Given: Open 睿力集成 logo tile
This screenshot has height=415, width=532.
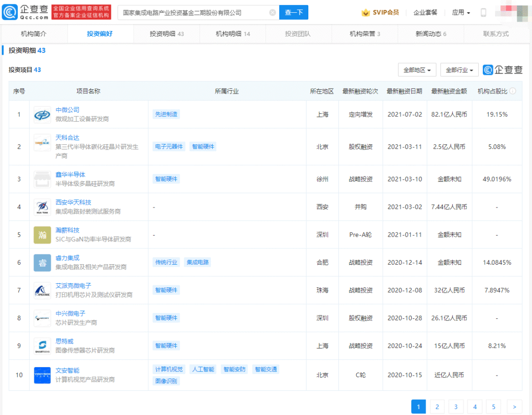Looking at the screenshot, I should [x=42, y=263].
